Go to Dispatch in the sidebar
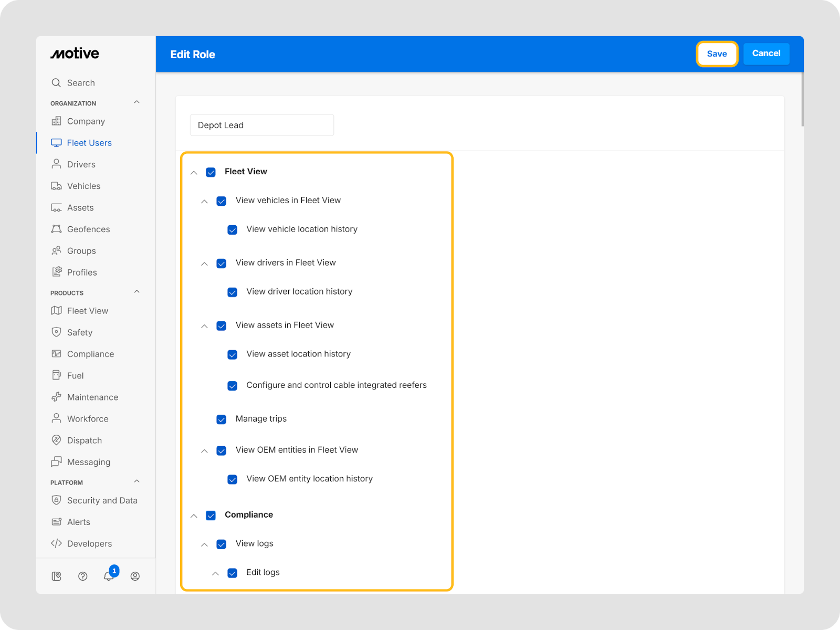 click(85, 440)
